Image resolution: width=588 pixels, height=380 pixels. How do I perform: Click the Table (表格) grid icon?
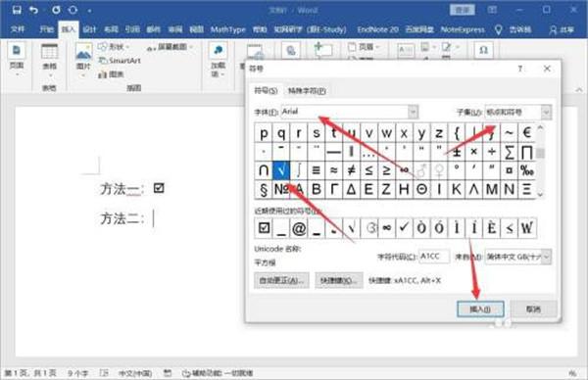49,51
